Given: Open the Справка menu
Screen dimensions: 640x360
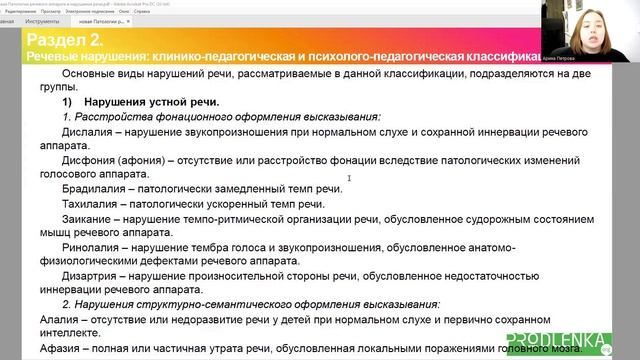Looking at the screenshot, I should pos(142,11).
